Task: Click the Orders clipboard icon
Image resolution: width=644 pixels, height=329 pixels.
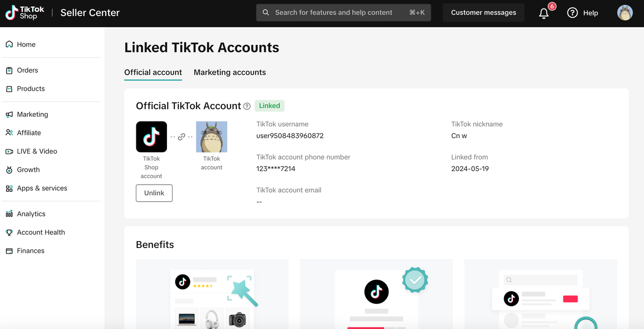Action: tap(9, 70)
